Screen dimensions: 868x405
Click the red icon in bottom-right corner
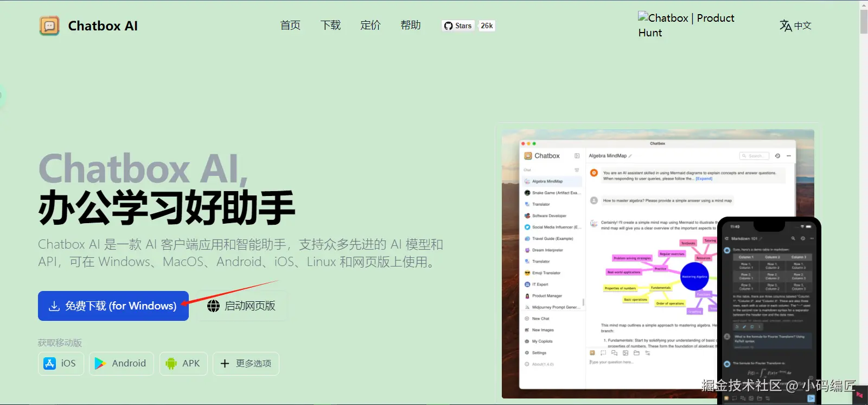(860, 395)
